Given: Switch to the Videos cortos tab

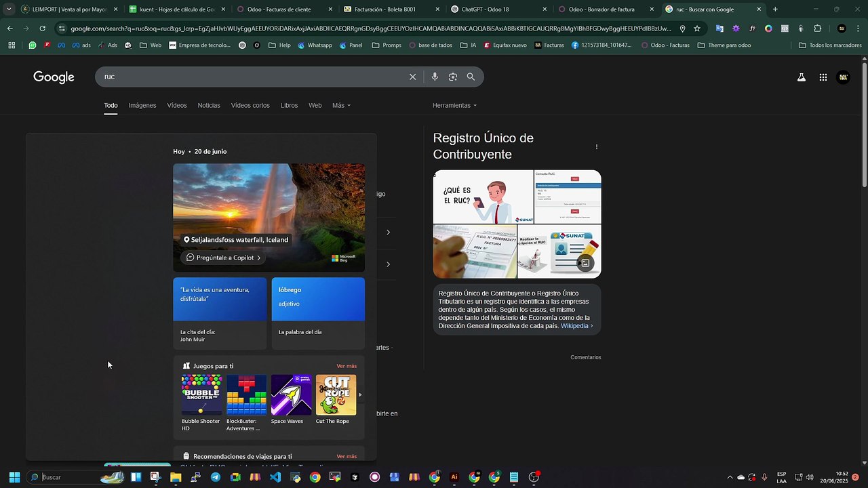Looking at the screenshot, I should click(x=250, y=106).
